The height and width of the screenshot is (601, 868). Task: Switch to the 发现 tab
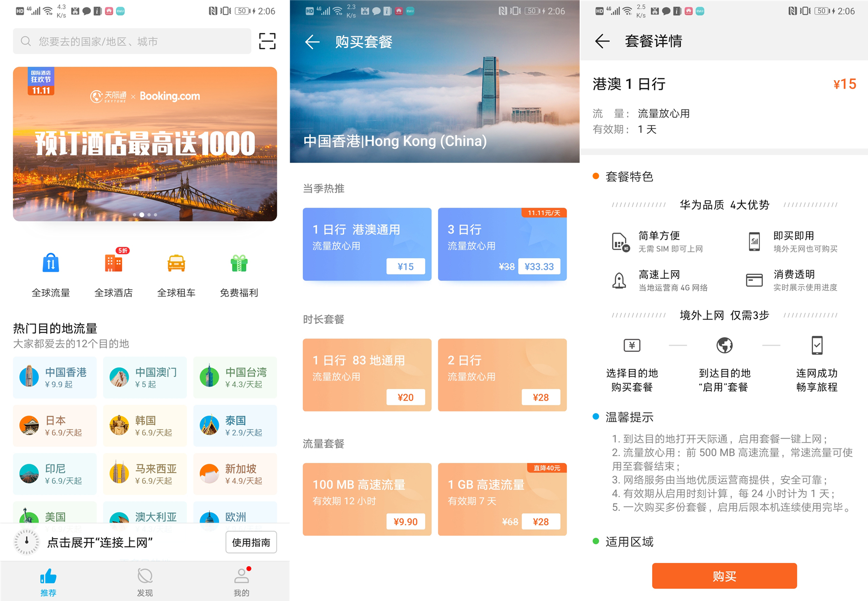[144, 582]
